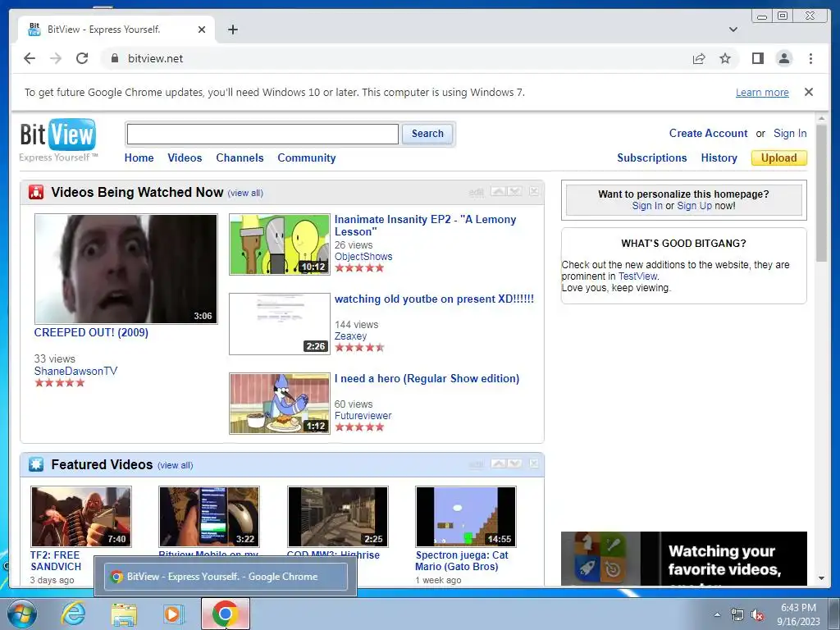Click the muted volume tray icon
The height and width of the screenshot is (630, 840).
click(757, 615)
